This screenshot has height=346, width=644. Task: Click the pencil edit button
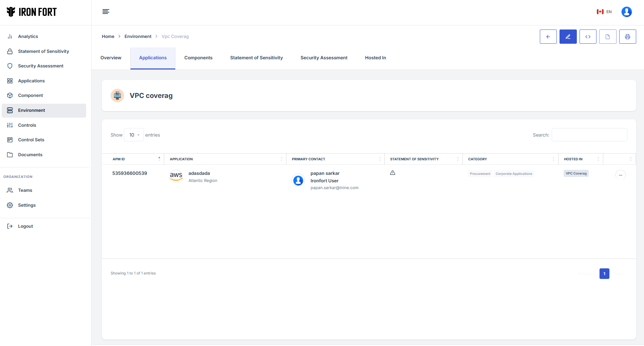(568, 37)
